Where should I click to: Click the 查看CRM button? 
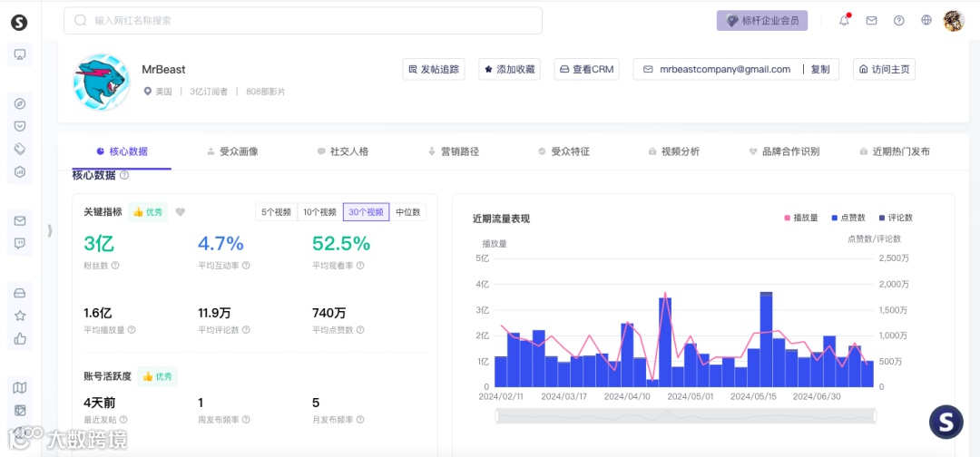click(586, 69)
